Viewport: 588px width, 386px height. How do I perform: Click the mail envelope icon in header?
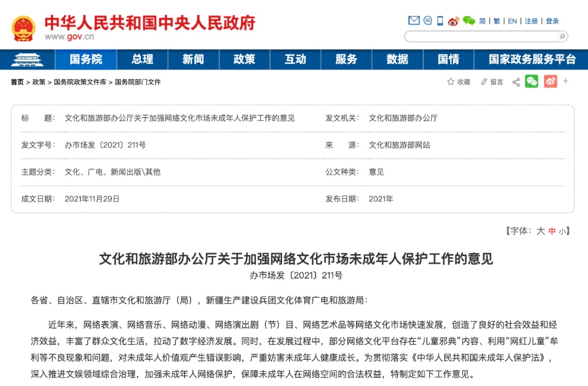[x=414, y=21]
